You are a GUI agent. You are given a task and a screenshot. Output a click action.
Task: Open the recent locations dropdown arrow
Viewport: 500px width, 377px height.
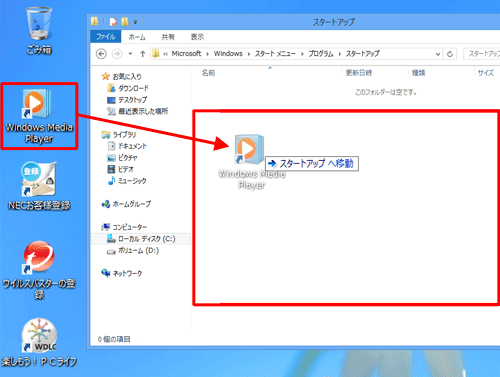pos(130,54)
